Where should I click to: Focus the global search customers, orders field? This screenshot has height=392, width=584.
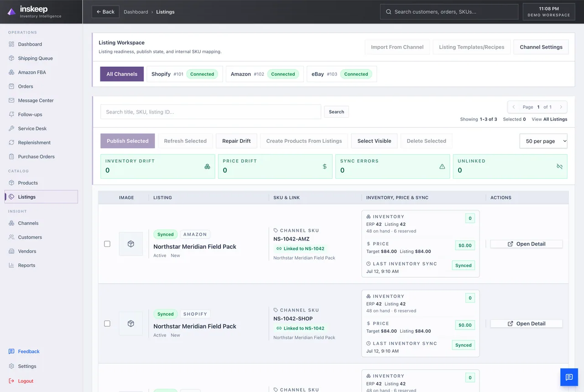449,12
